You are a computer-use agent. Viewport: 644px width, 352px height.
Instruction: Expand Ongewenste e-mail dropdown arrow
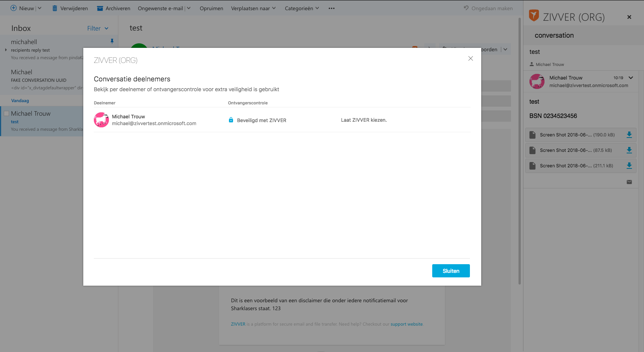189,8
